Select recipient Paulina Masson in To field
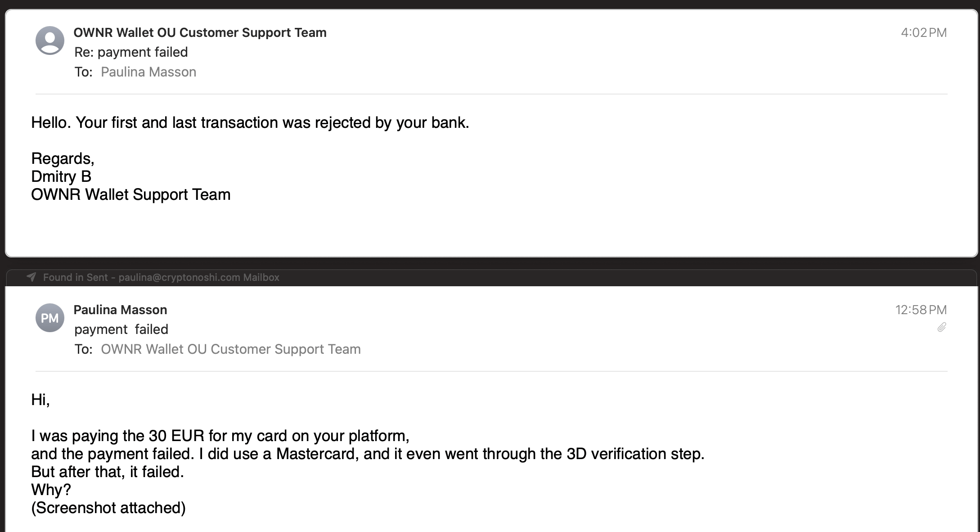This screenshot has height=532, width=980. (x=148, y=72)
